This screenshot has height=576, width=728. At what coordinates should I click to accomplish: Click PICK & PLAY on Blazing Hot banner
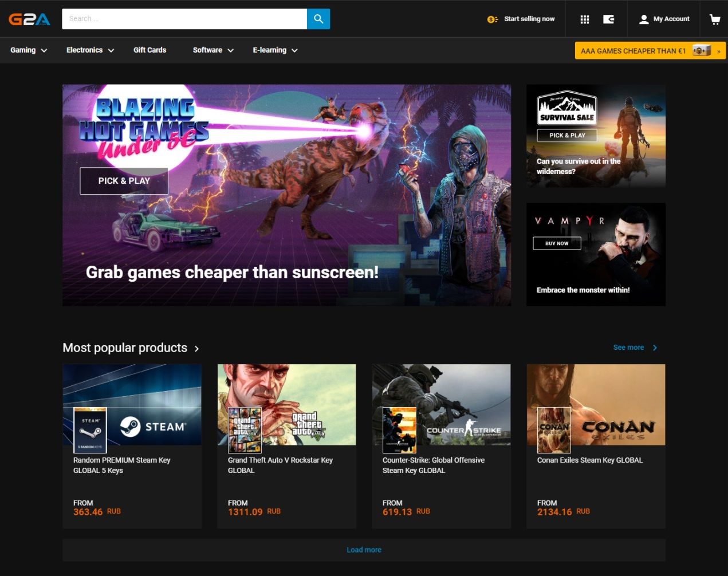coord(124,181)
